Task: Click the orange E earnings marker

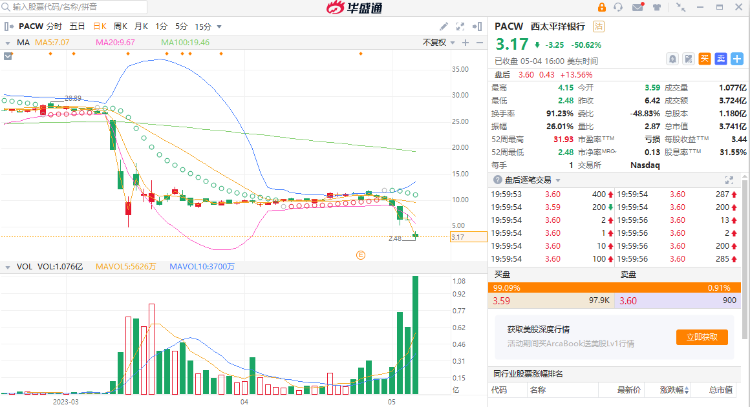Action: click(x=361, y=255)
